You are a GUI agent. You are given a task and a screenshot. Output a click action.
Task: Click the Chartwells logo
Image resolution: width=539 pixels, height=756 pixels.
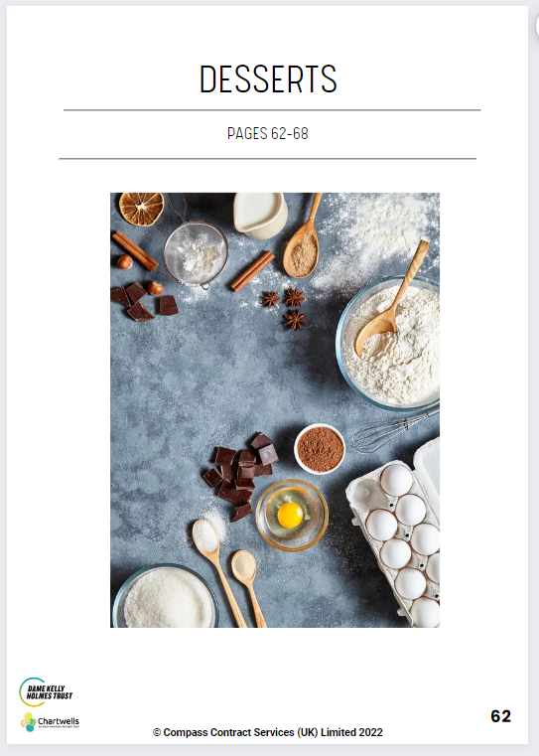click(50, 722)
